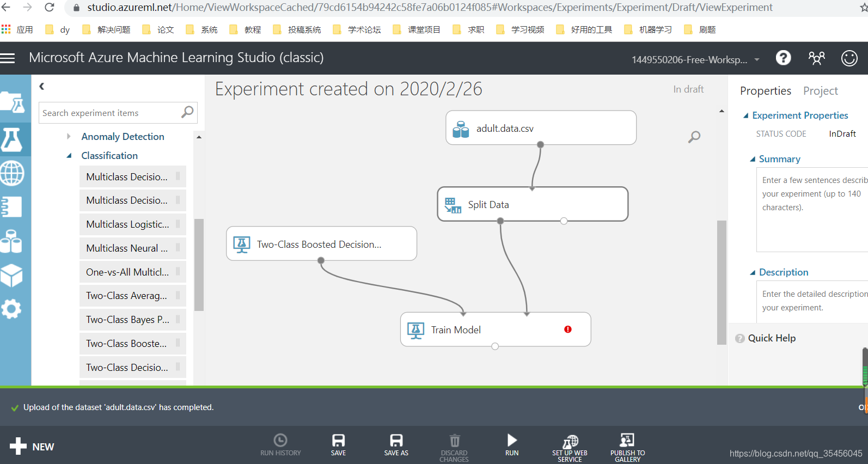Image resolution: width=868 pixels, height=464 pixels.
Task: Select the Two-Class Bayes P... module
Action: [133, 319]
